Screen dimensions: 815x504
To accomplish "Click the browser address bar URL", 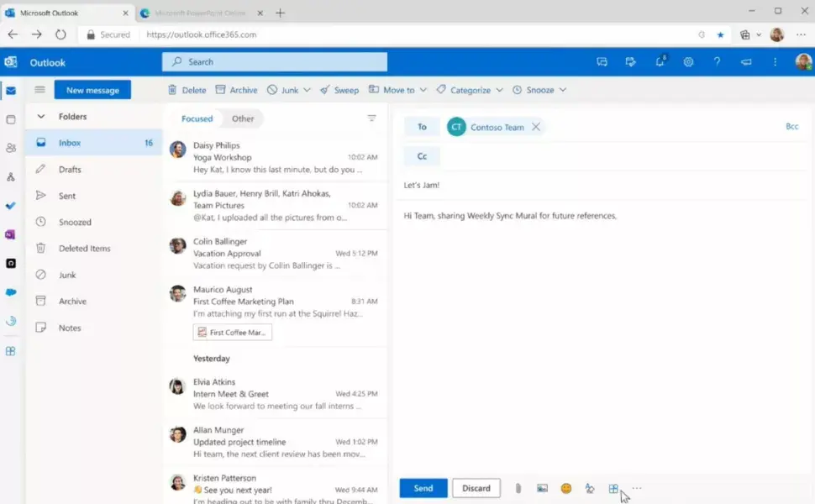I will (201, 34).
